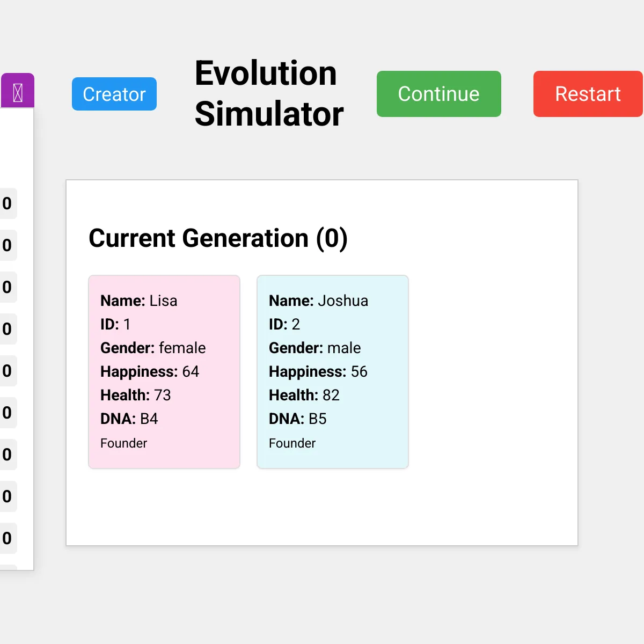Click the topmost 0 counter in sidebar
Viewport: 644px width, 644px height.
(7, 203)
